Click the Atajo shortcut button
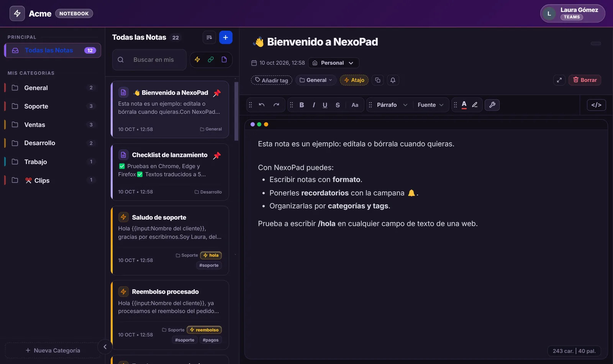This screenshot has width=613, height=364. click(x=354, y=80)
